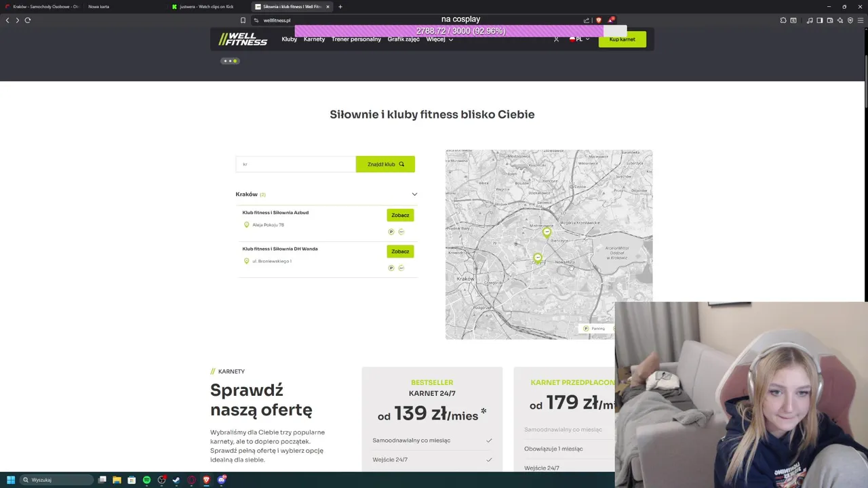Click Zobacz for Siłownia Azbud

400,215
